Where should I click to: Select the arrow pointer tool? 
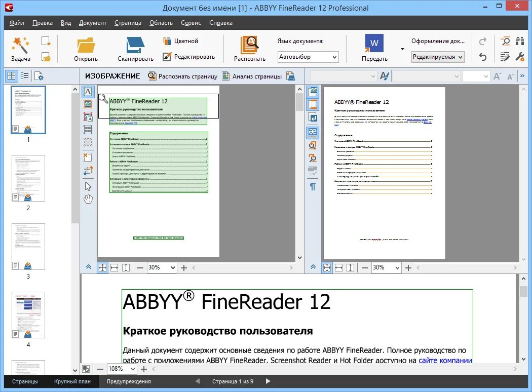point(88,186)
